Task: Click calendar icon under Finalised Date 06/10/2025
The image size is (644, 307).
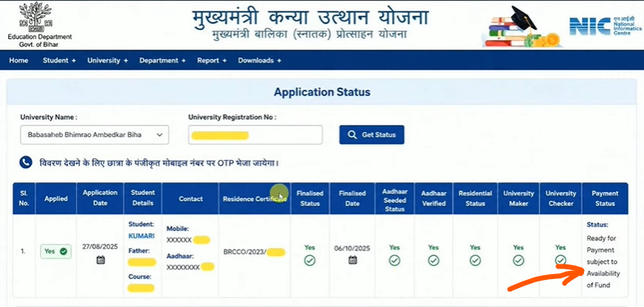Action: coord(352,259)
